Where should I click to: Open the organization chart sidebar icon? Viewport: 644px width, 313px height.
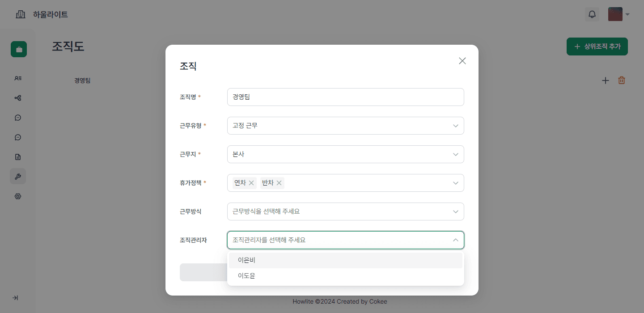coord(18,98)
